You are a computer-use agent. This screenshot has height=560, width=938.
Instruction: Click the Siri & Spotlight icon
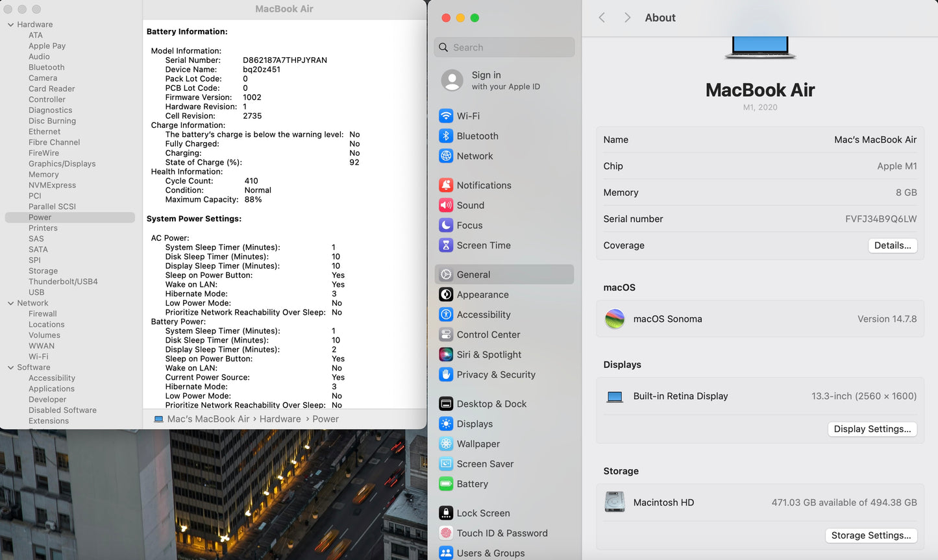[446, 355]
